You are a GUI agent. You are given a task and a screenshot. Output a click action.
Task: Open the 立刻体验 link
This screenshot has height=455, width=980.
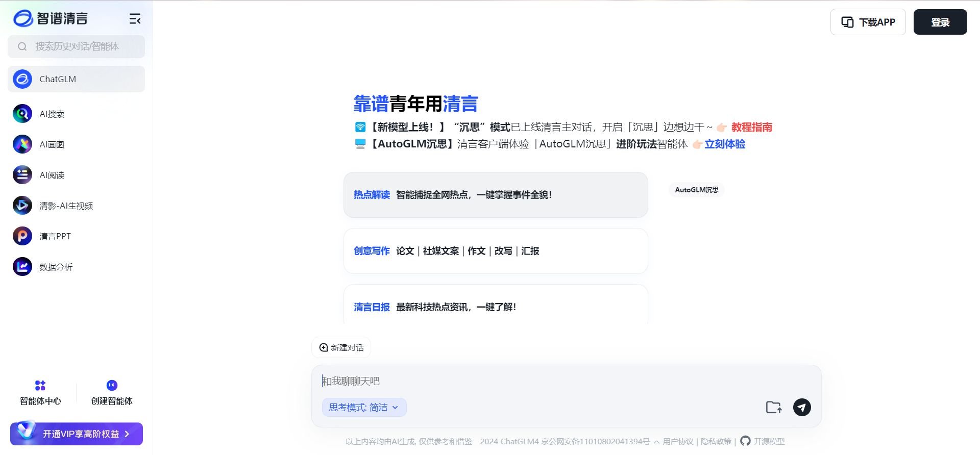point(725,144)
